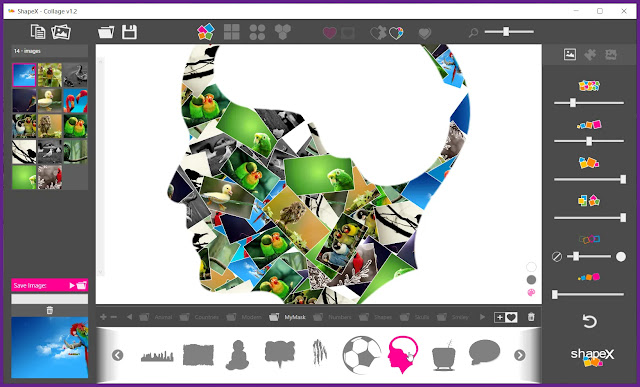Select the soccer ball mask
The image size is (640, 387).
361,355
